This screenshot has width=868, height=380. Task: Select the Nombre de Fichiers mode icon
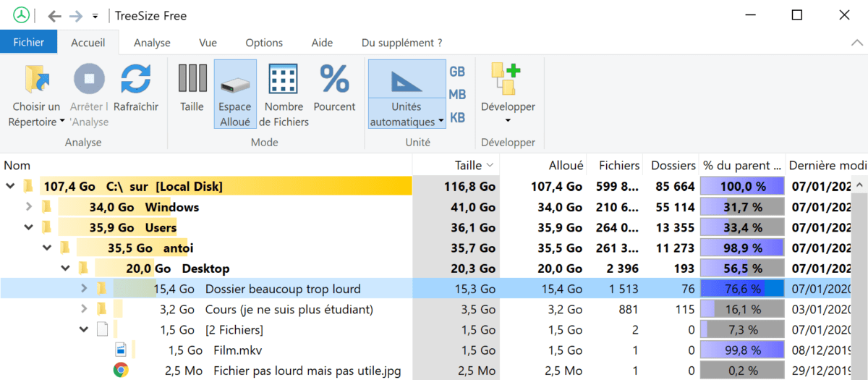point(284,80)
